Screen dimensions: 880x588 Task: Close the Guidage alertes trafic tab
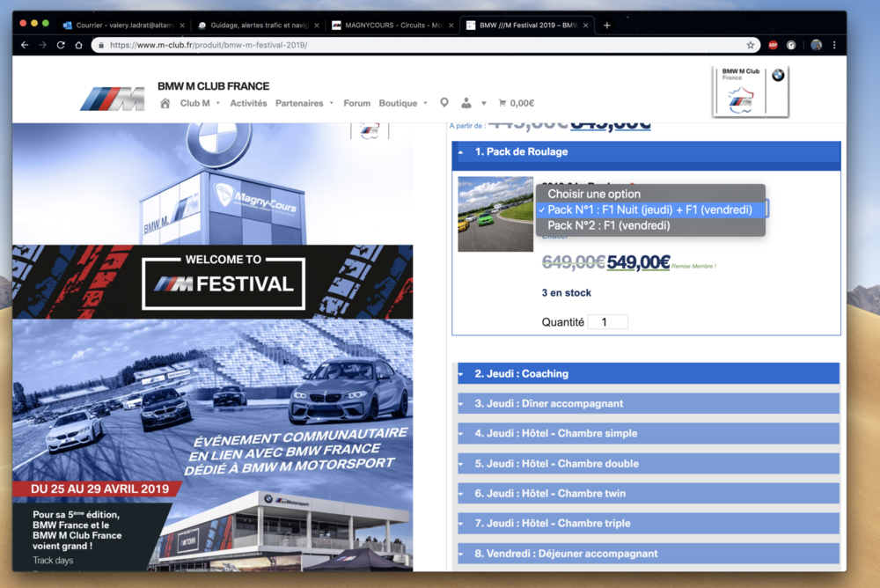click(x=317, y=26)
